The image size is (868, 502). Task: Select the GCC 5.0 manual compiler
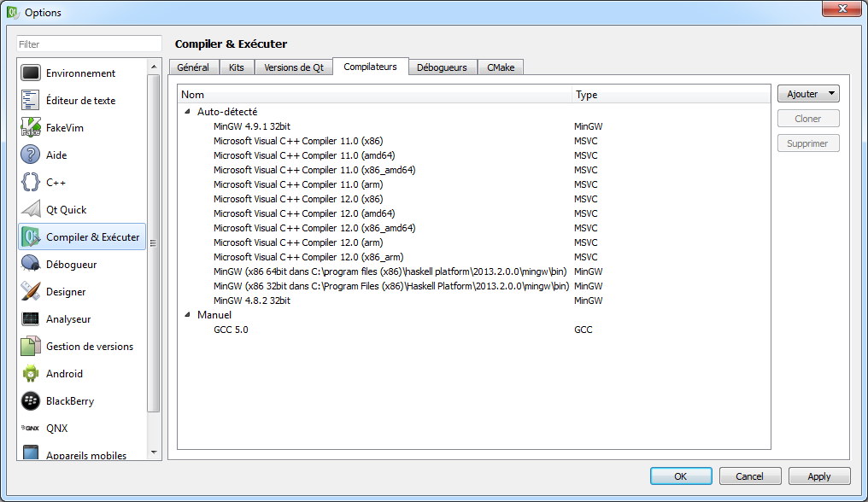coord(231,330)
